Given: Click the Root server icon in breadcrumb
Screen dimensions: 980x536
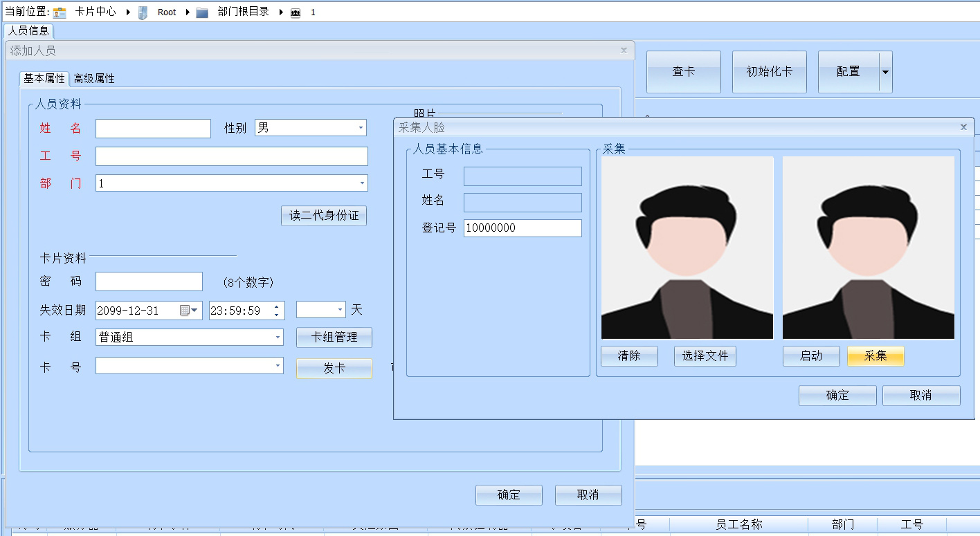Looking at the screenshot, I should coord(143,12).
